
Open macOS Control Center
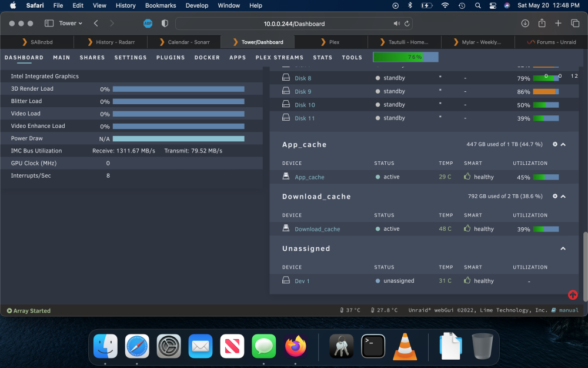(493, 6)
